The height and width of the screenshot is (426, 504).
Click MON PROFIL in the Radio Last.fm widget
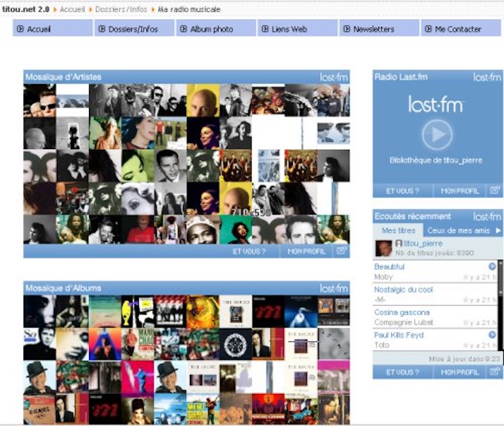point(460,191)
